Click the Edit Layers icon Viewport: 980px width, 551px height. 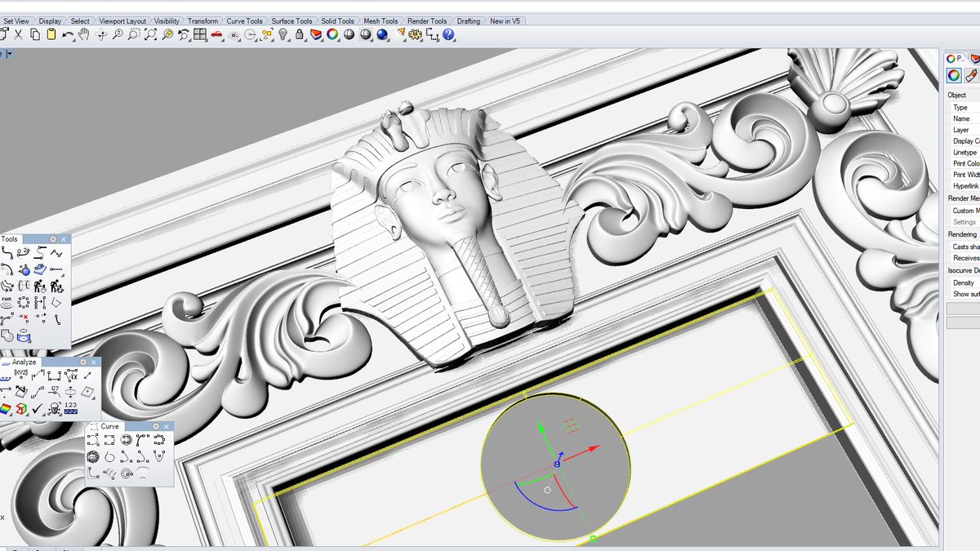[x=315, y=34]
